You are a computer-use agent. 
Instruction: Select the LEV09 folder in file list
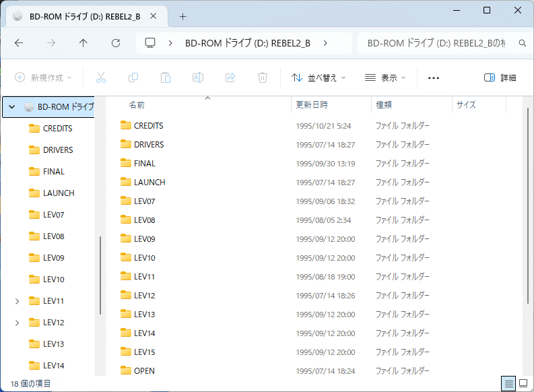(x=144, y=239)
